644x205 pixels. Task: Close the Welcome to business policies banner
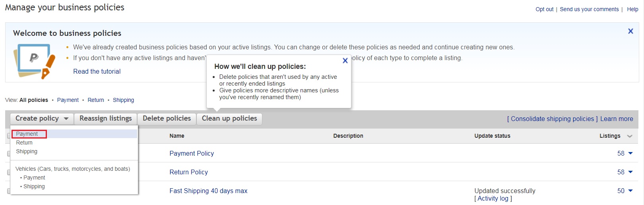[630, 31]
